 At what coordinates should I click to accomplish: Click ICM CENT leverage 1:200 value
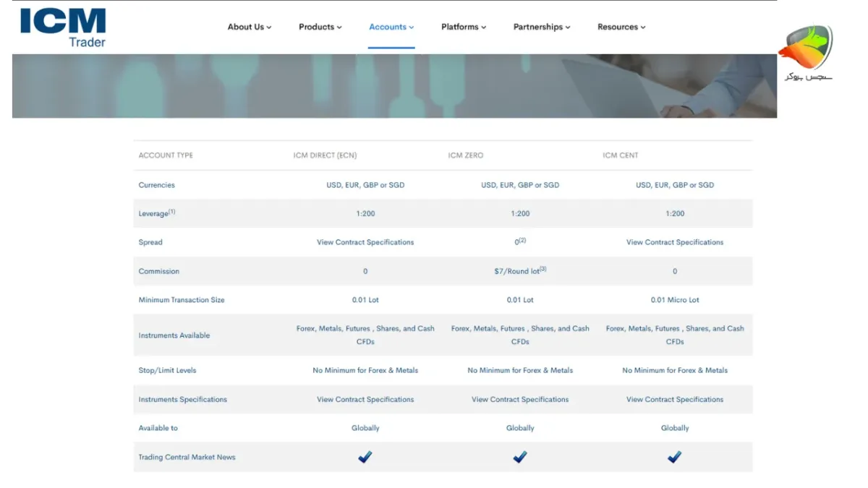click(x=675, y=213)
